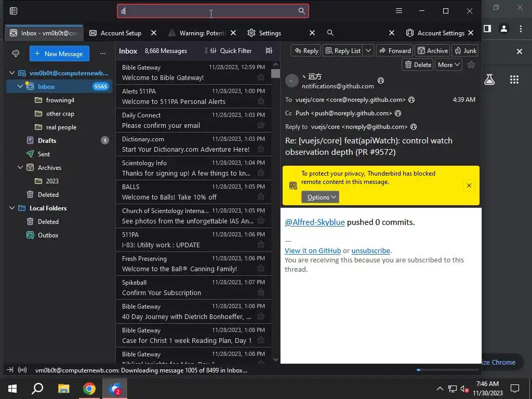Open the Windows Start menu
Image resolution: width=532 pixels, height=399 pixels.
tap(12, 389)
